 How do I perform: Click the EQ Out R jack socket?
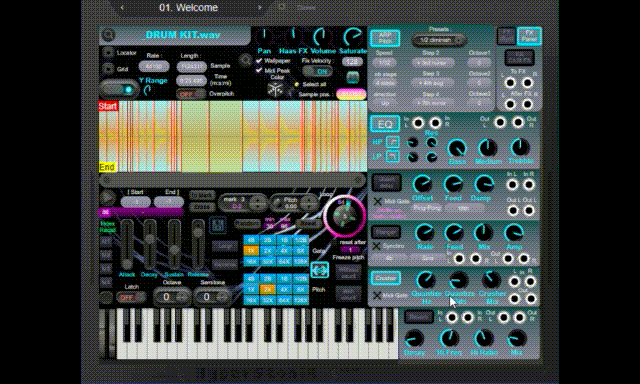point(518,122)
